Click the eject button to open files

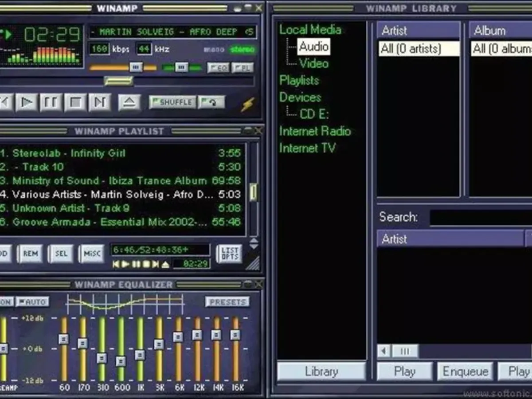[129, 102]
